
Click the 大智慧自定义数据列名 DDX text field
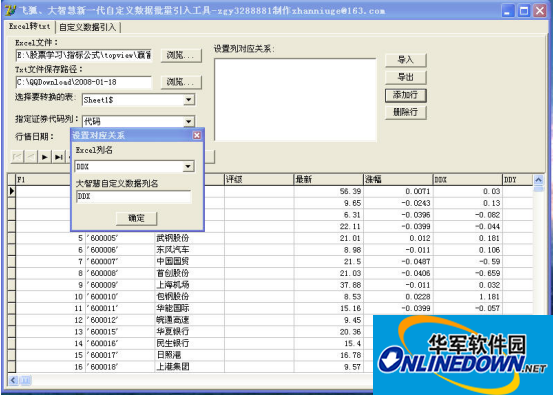pos(134,196)
